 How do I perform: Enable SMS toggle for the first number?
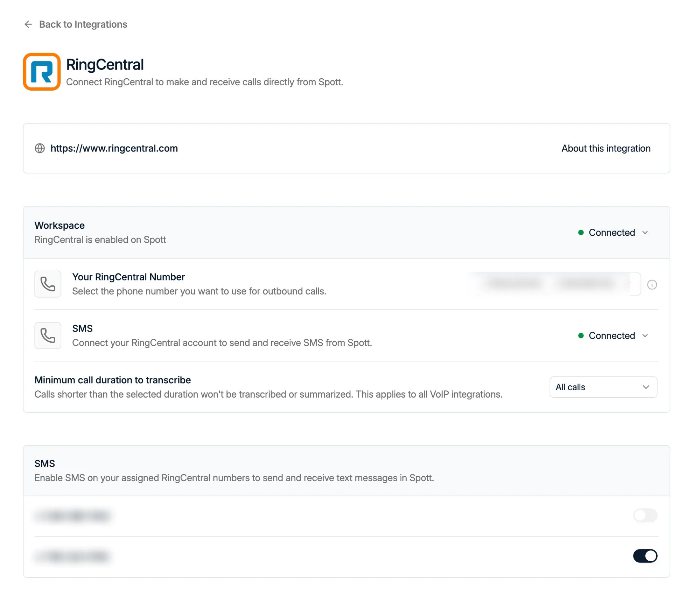click(645, 516)
